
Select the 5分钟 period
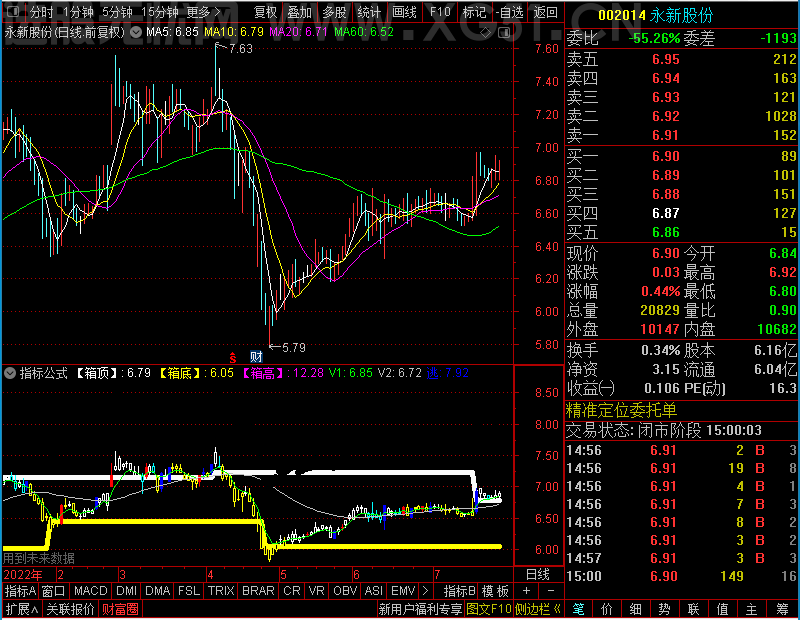[x=117, y=12]
